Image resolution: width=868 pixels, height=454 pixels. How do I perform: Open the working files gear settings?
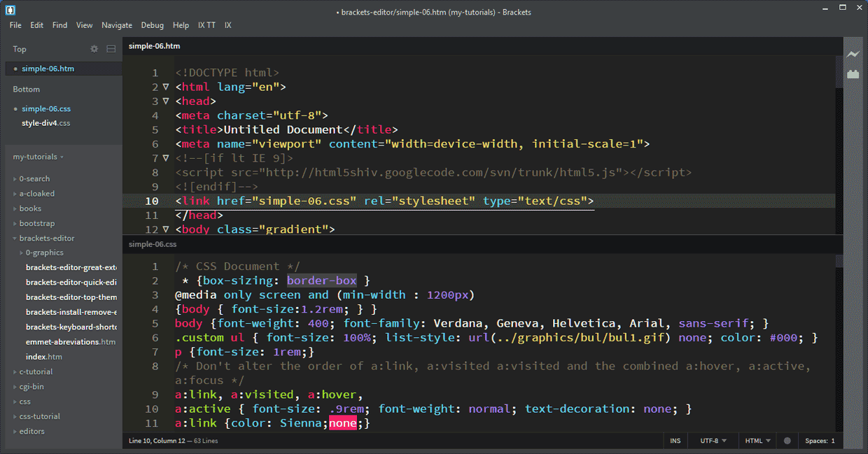pyautogui.click(x=94, y=49)
